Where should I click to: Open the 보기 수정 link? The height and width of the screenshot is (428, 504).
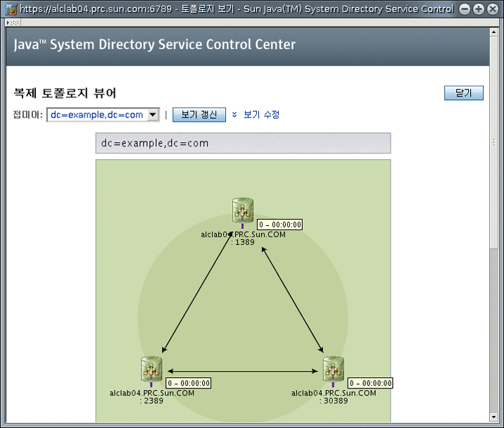pos(261,115)
